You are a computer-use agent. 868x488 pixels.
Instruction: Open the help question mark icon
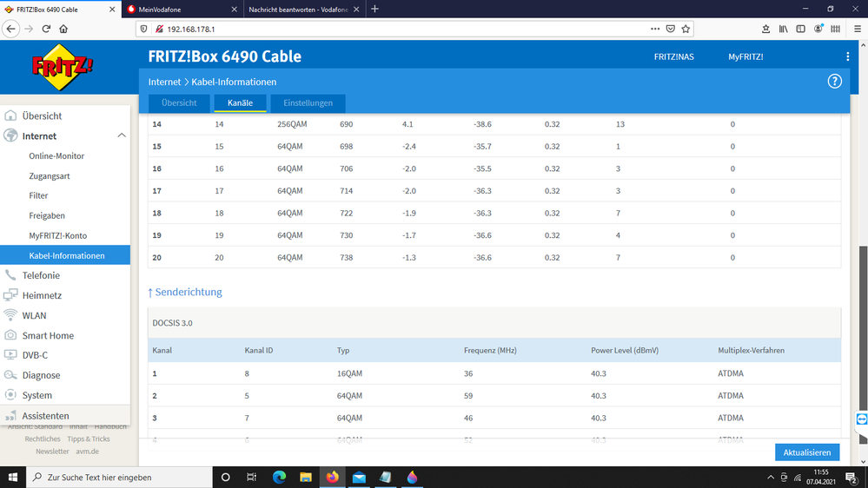(834, 82)
